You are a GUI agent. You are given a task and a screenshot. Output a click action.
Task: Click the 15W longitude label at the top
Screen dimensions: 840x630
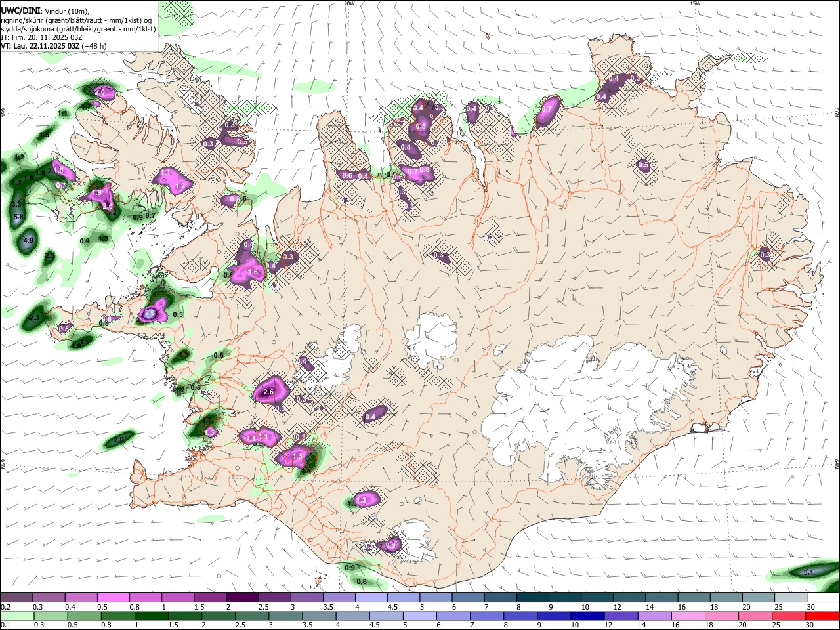point(695,3)
